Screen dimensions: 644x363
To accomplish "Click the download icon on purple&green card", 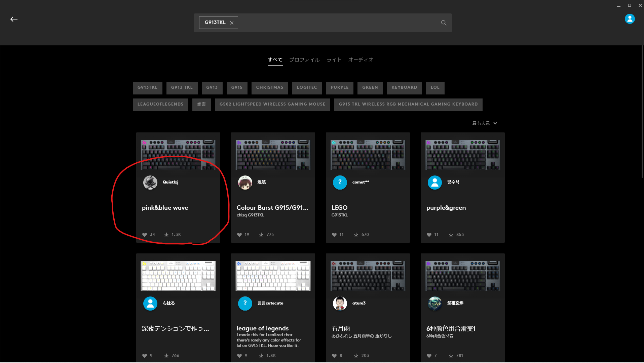I will [451, 235].
